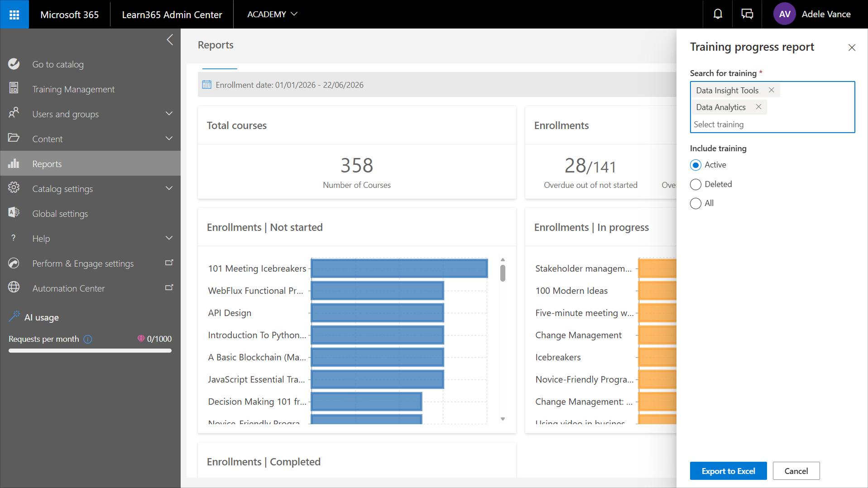The image size is (868, 488).
Task: Expand the Users and groups menu
Action: pyautogui.click(x=169, y=114)
